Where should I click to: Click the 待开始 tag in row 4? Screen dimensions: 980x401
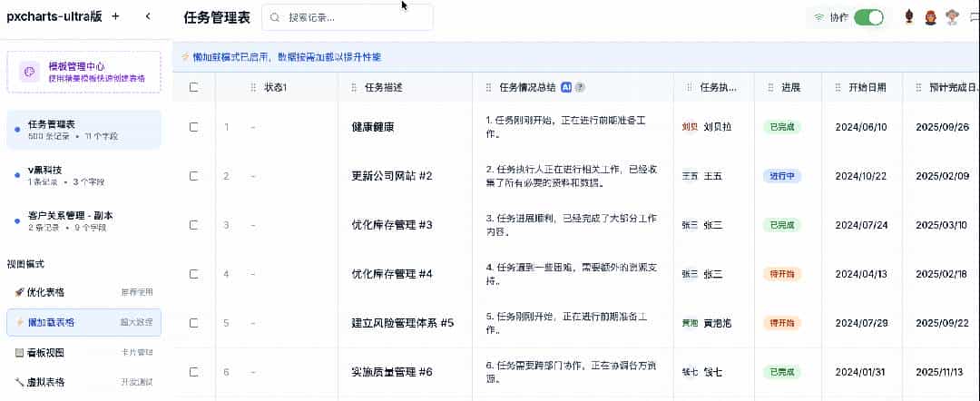click(x=782, y=274)
